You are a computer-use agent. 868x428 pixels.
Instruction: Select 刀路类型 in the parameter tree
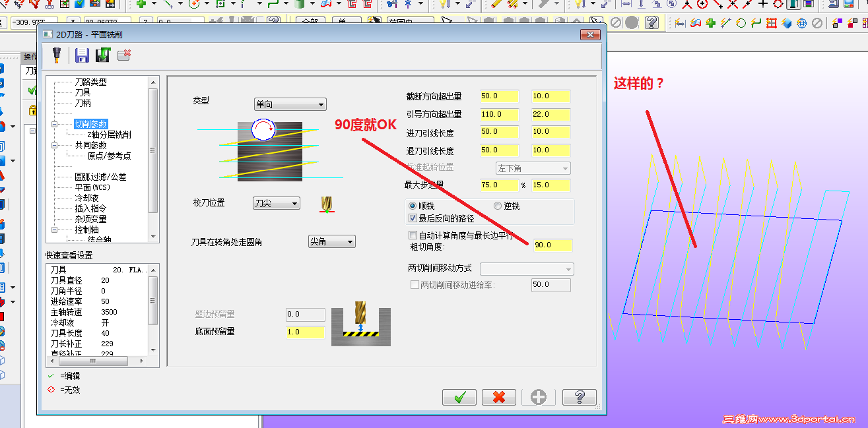[90, 82]
